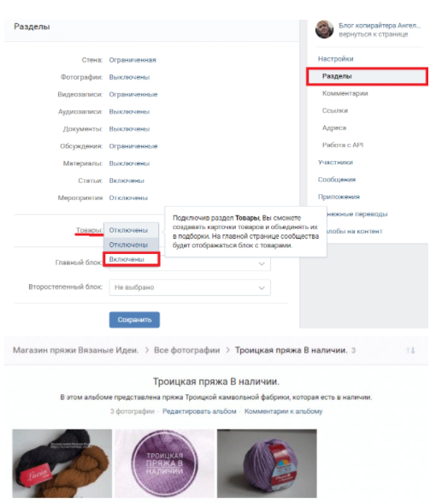Image resolution: width=448 pixels, height=503 pixels.
Task: Change Стена setting Ограниченная
Action: (x=133, y=60)
